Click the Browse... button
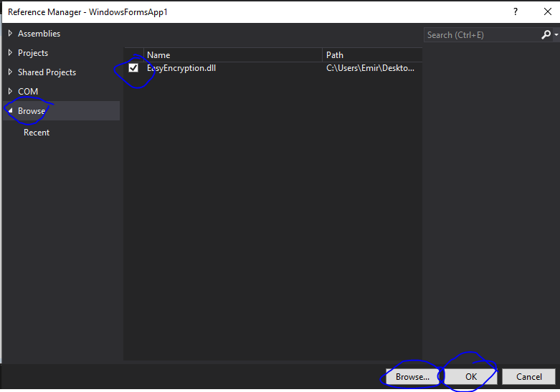The width and height of the screenshot is (560, 392). [x=412, y=377]
